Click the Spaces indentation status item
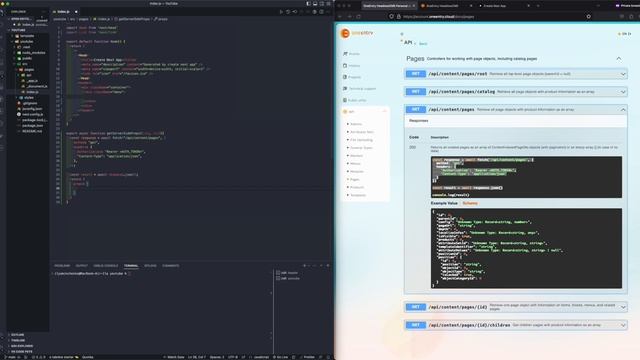 pyautogui.click(x=217, y=357)
